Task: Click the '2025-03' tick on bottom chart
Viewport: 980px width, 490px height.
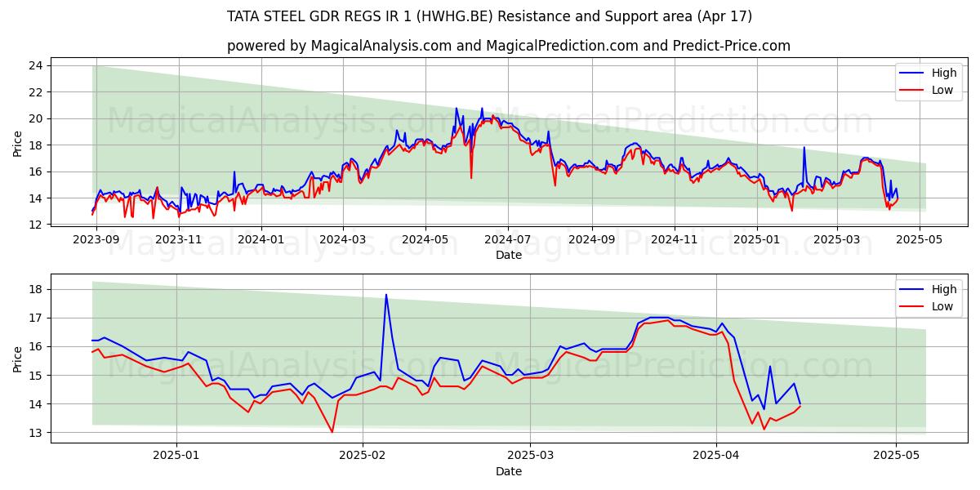Action: pyautogui.click(x=530, y=456)
